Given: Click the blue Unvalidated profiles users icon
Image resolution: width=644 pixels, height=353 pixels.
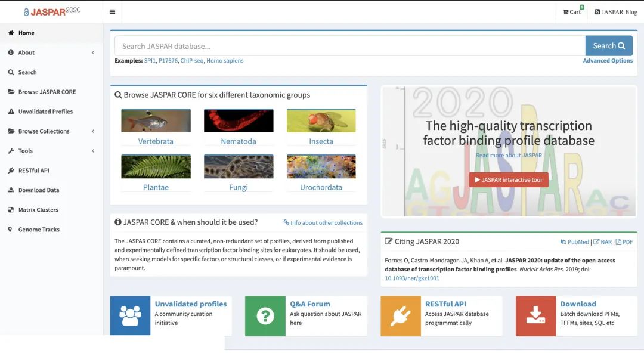Looking at the screenshot, I should pyautogui.click(x=130, y=315).
